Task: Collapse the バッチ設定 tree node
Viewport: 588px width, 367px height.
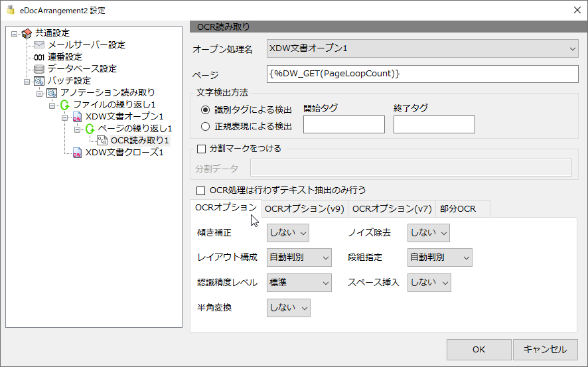Action: point(27,82)
